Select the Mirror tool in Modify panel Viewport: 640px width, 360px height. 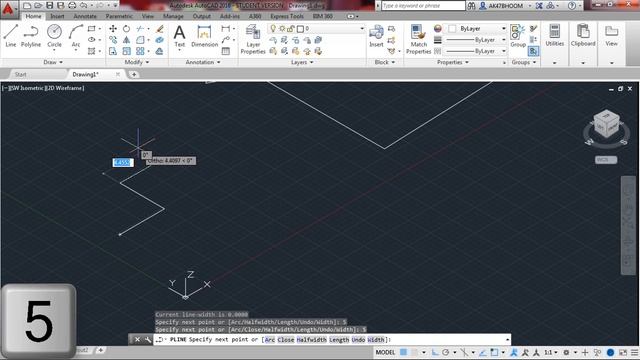pos(127,40)
